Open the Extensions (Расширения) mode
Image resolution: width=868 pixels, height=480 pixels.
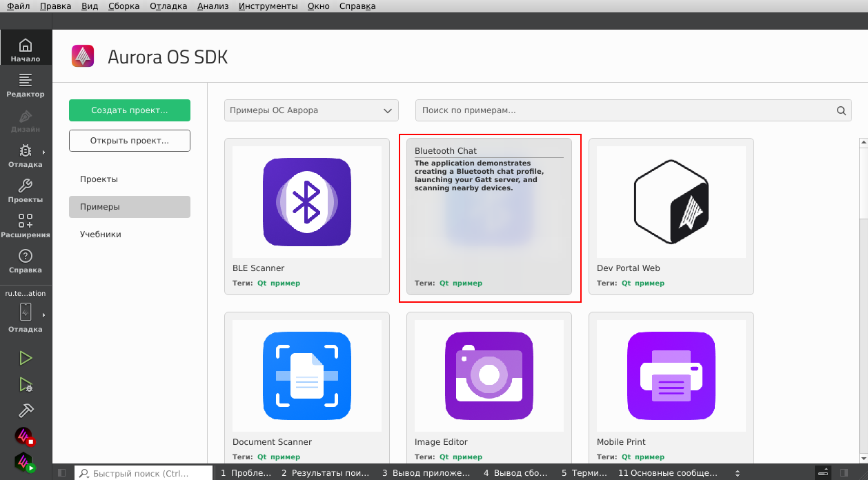pyautogui.click(x=26, y=226)
